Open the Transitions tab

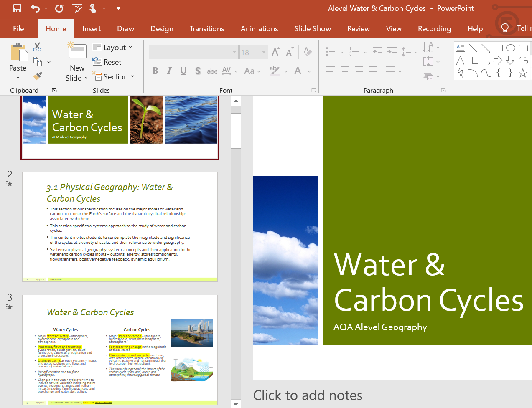207,28
